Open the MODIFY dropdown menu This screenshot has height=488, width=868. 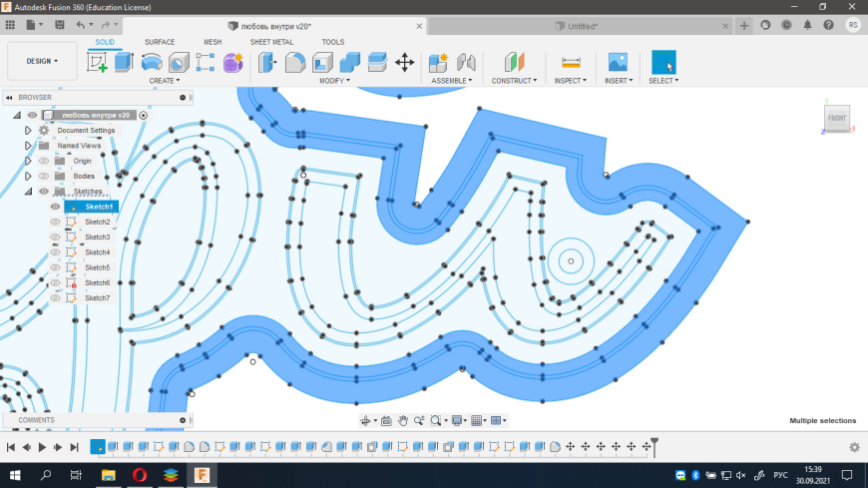click(335, 81)
